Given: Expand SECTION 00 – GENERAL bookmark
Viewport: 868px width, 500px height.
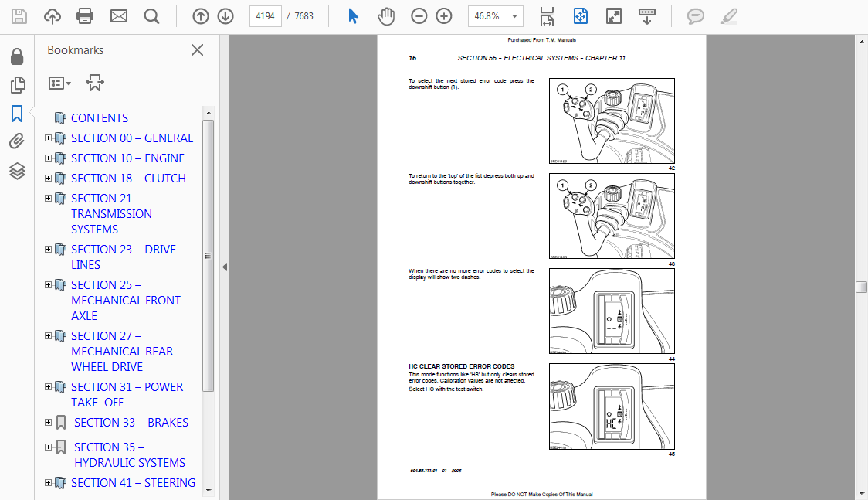Looking at the screenshot, I should pyautogui.click(x=48, y=138).
